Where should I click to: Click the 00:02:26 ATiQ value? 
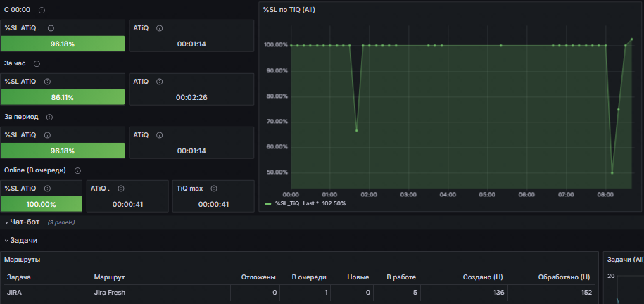tap(191, 98)
